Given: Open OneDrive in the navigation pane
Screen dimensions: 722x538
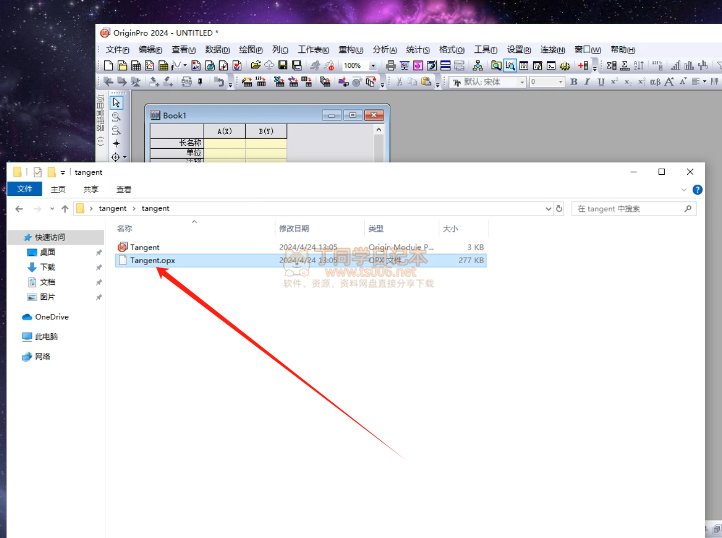Looking at the screenshot, I should pos(50,317).
